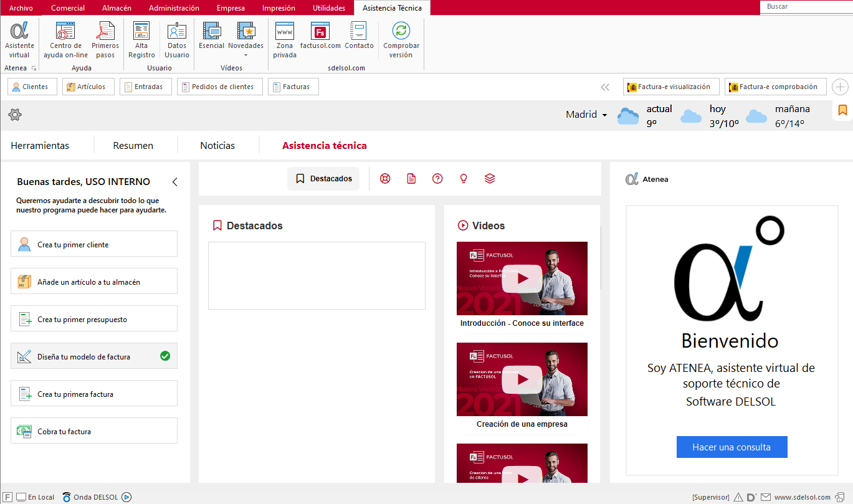Click the lifebuoy support icon
The height and width of the screenshot is (504, 853).
385,179
